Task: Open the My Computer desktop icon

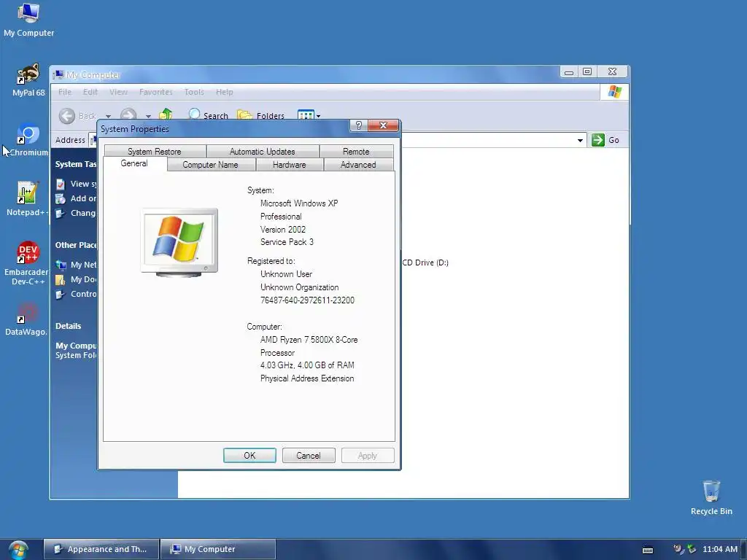Action: [x=28, y=19]
